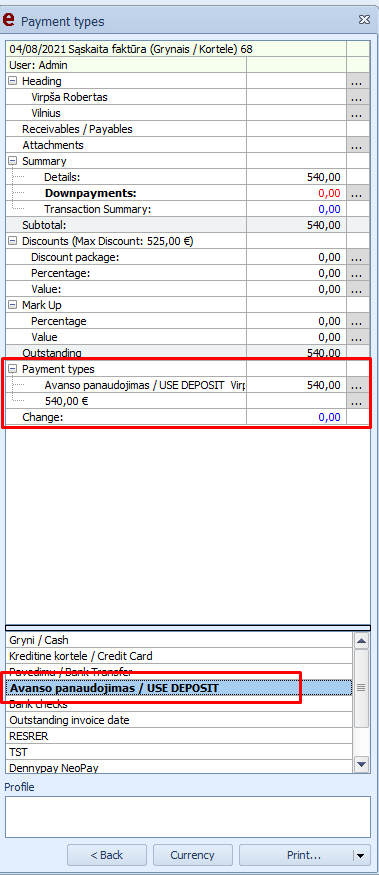Open ellipsis button for Attachments row
Image resolution: width=379 pixels, height=875 pixels.
pyautogui.click(x=357, y=145)
